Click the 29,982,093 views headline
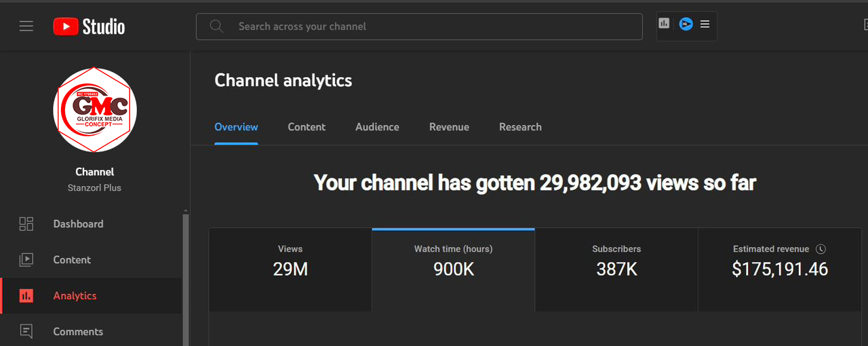 tap(535, 182)
